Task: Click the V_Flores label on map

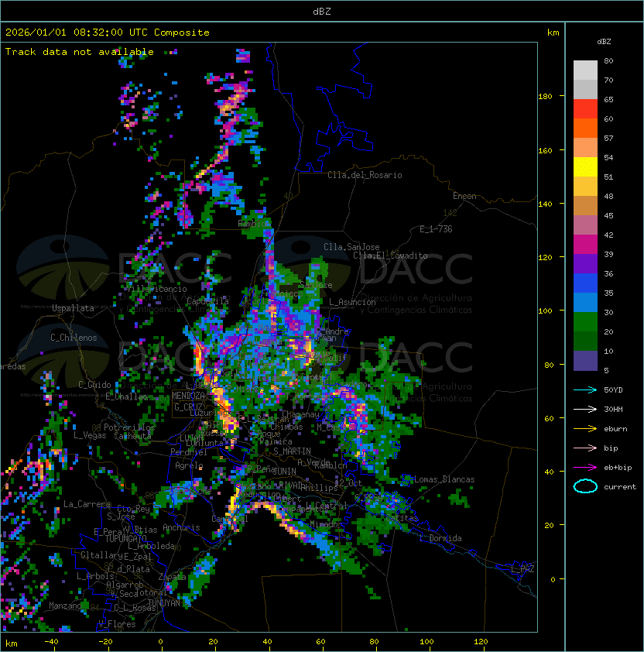Action: pyautogui.click(x=117, y=625)
